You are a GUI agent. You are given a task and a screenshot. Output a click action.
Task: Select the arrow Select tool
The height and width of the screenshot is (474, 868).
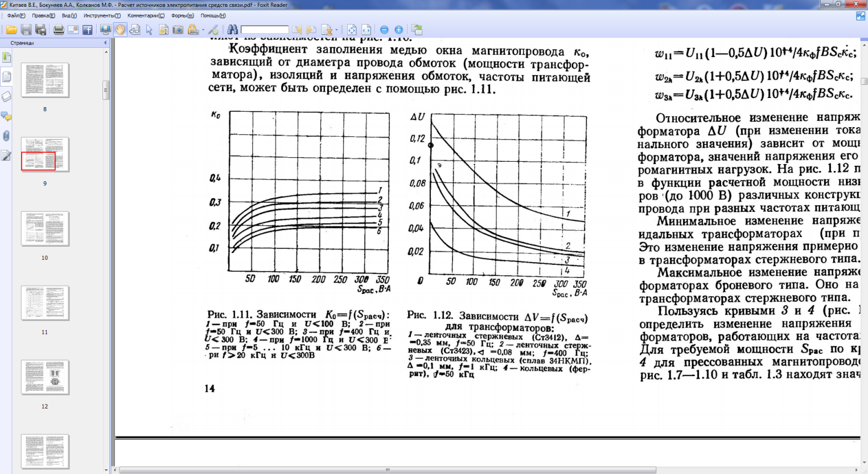click(x=149, y=30)
